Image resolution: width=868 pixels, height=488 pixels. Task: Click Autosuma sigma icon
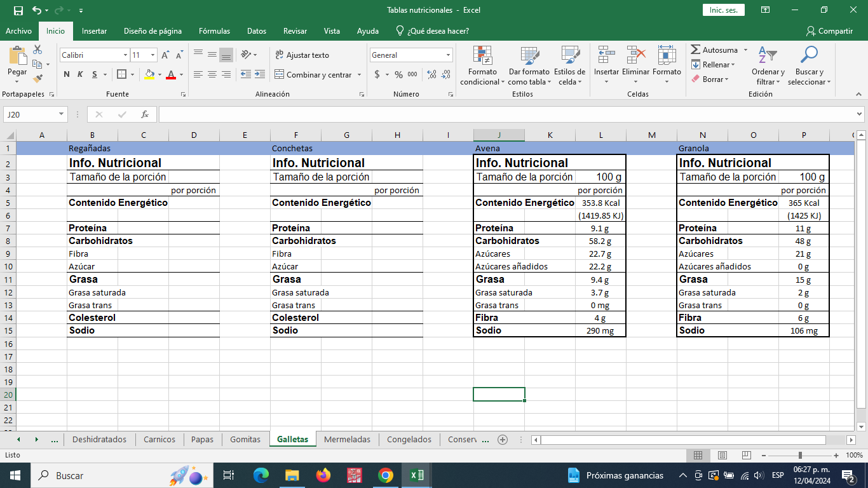pyautogui.click(x=696, y=50)
